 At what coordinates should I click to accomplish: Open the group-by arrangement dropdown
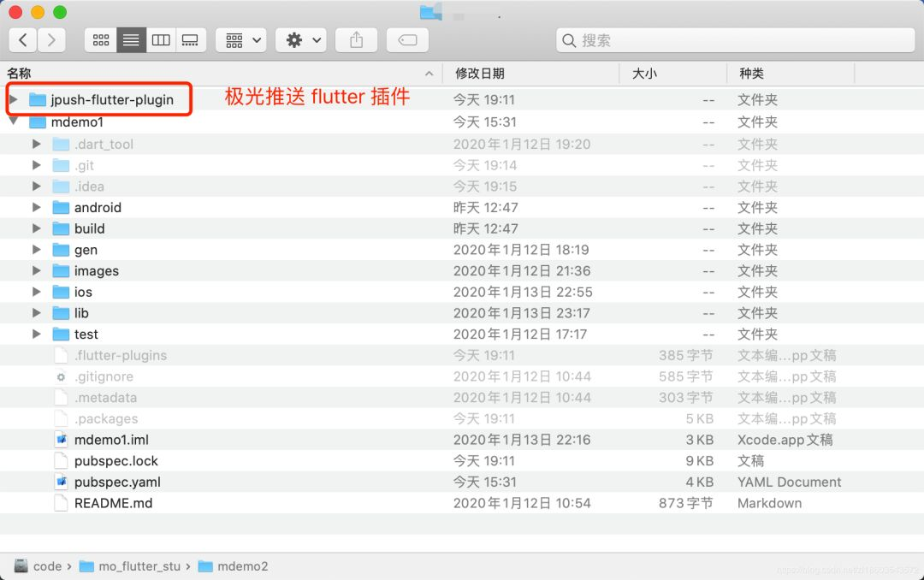241,40
